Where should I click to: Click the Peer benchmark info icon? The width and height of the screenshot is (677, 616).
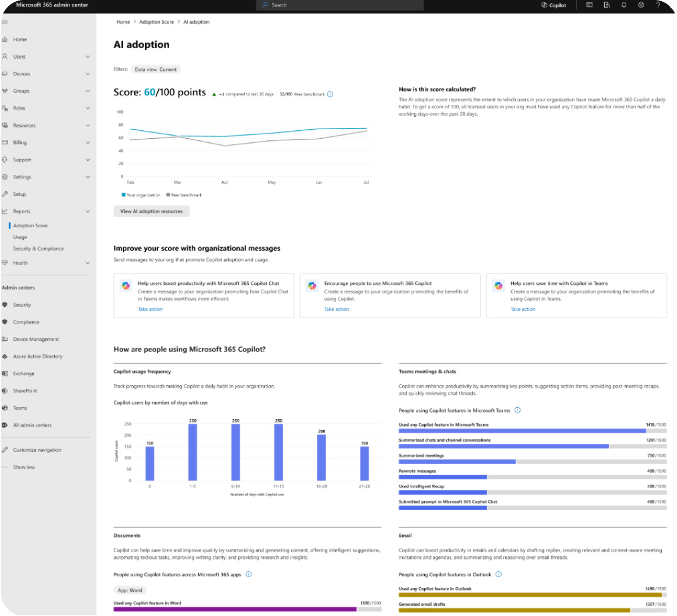pyautogui.click(x=330, y=94)
